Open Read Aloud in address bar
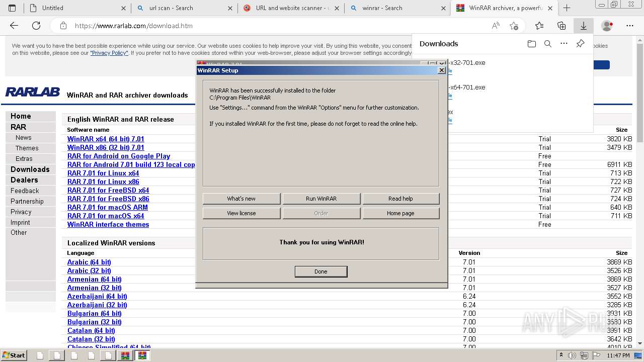 pos(496,26)
